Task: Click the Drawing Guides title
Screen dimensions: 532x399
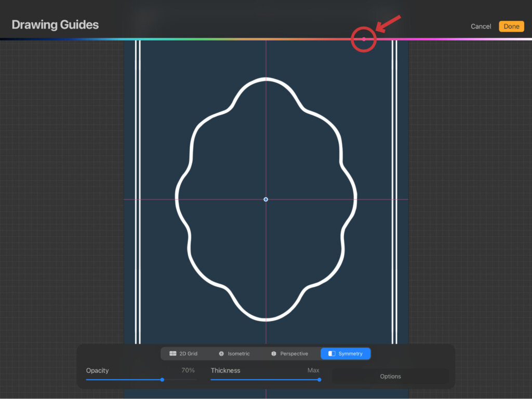Action: pos(55,25)
